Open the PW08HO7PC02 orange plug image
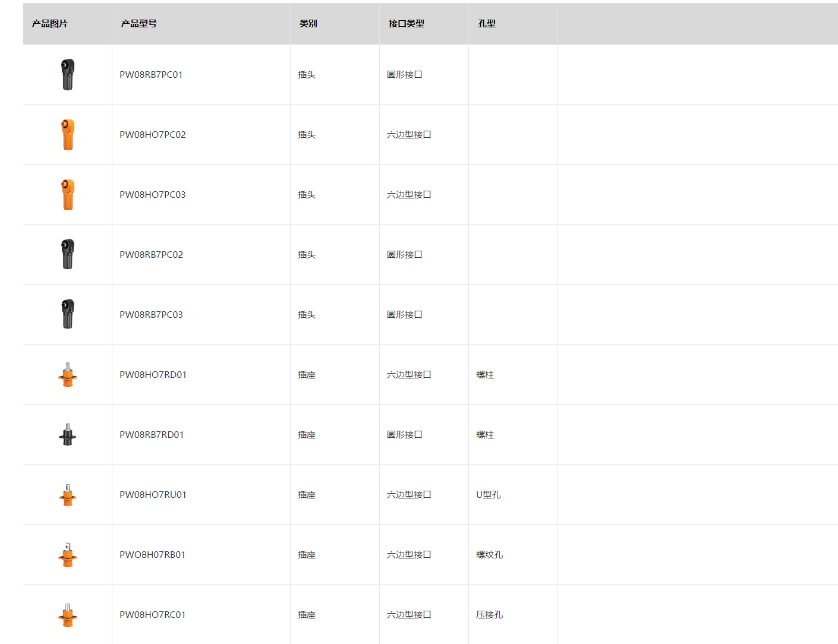 pyautogui.click(x=68, y=134)
